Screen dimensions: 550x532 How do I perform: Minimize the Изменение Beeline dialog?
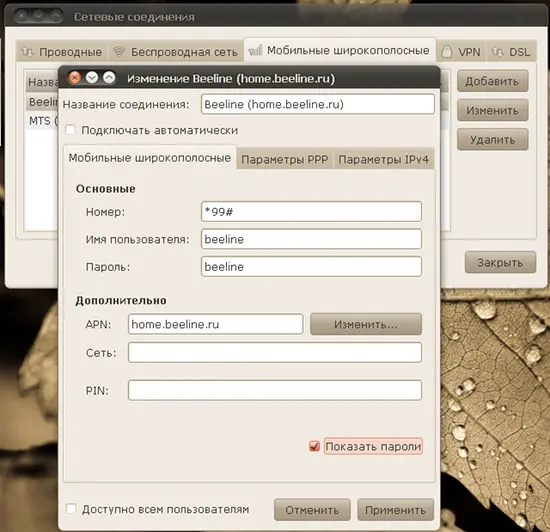tap(92, 78)
